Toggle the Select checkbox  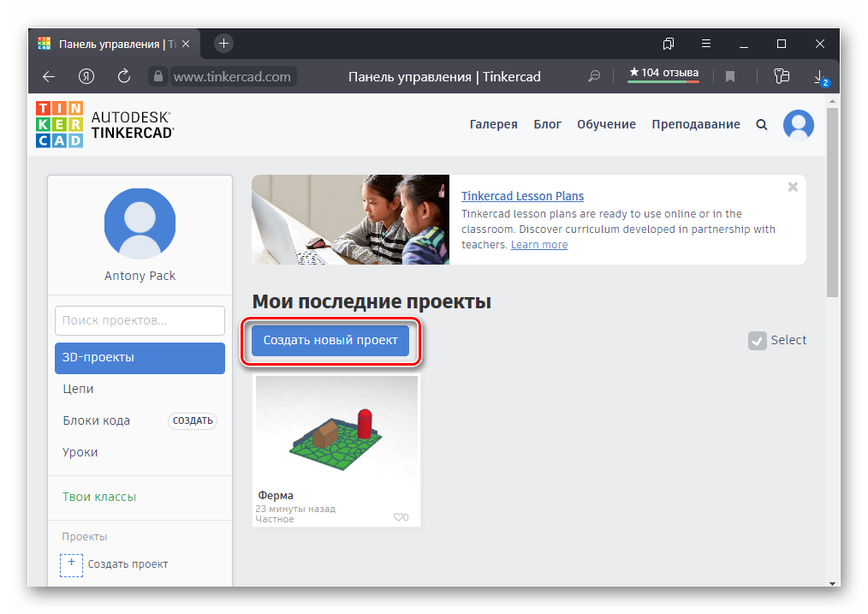757,340
